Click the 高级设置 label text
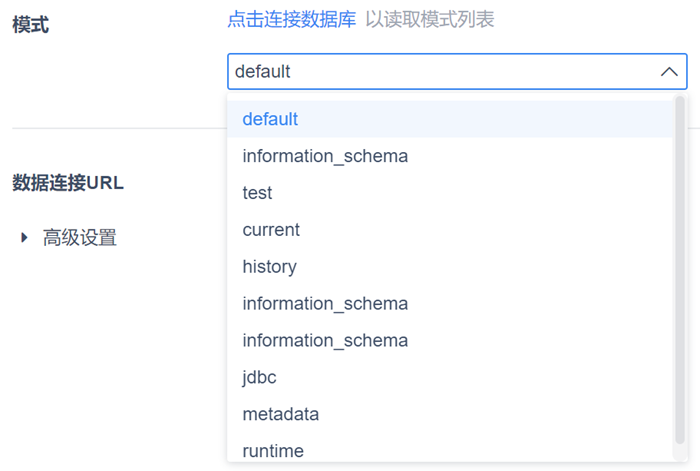This screenshot has width=700, height=471. [x=80, y=238]
